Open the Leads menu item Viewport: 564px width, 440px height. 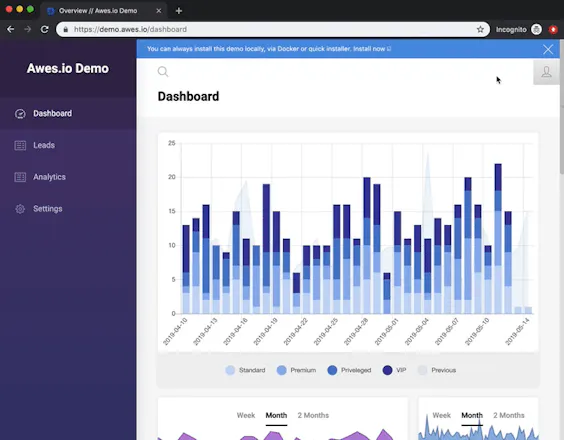[x=44, y=145]
